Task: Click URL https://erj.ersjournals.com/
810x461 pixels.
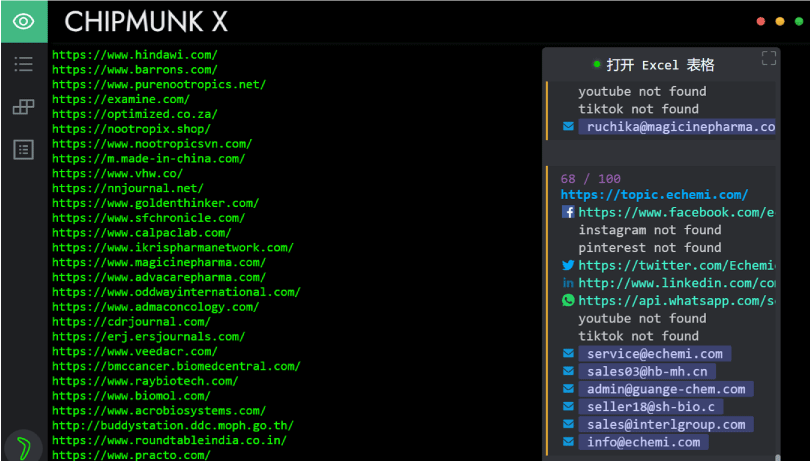Action: pos(149,336)
